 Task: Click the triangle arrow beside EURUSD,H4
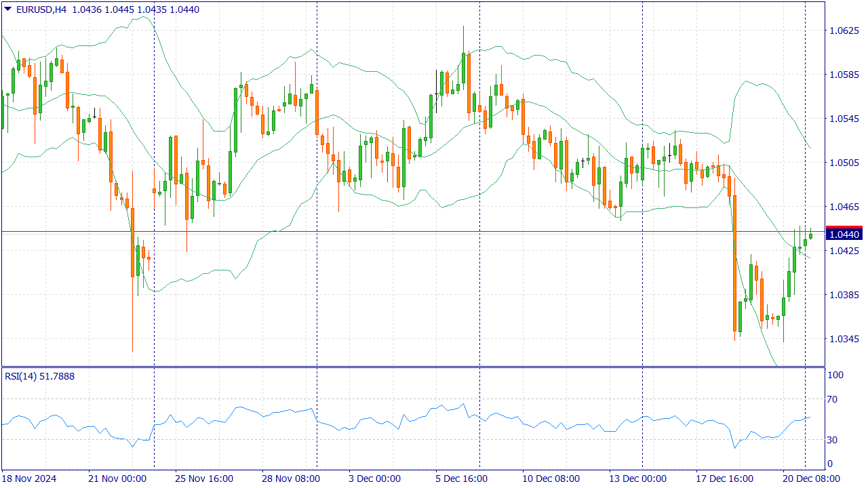tap(7, 9)
